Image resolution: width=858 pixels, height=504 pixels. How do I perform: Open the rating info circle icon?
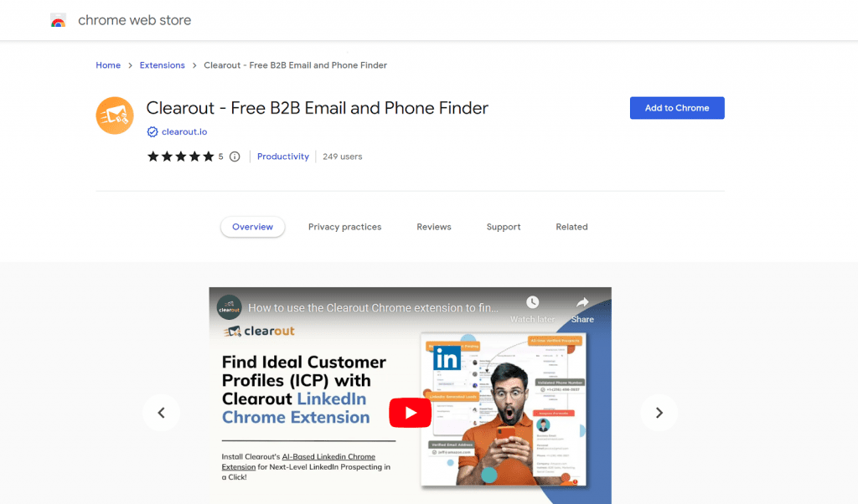(235, 157)
